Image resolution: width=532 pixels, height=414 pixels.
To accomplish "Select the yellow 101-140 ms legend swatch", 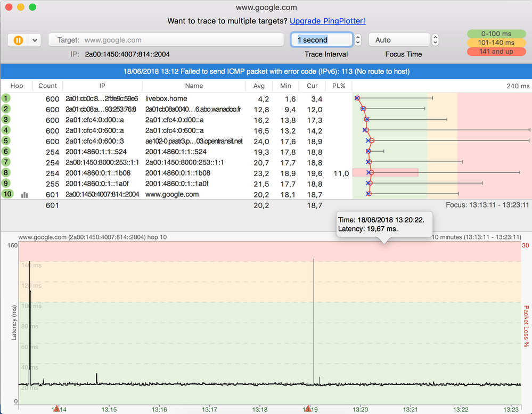I will 496,43.
